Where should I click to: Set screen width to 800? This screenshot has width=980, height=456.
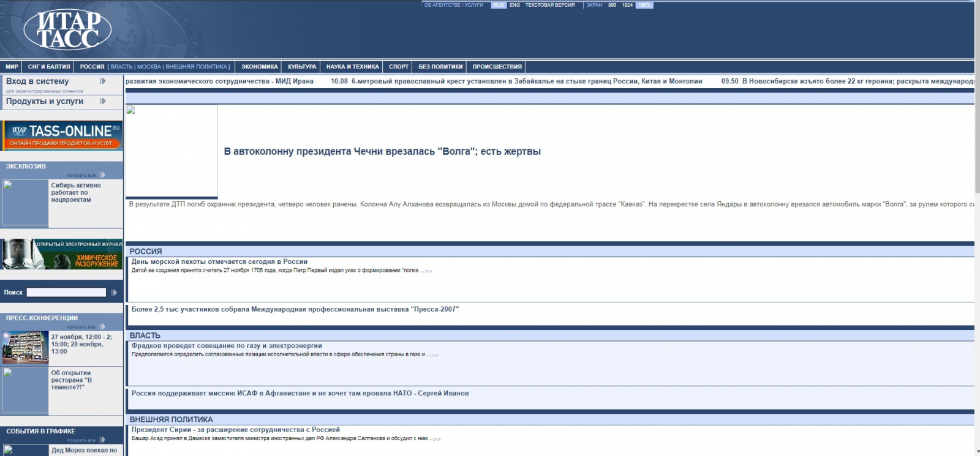pos(612,5)
